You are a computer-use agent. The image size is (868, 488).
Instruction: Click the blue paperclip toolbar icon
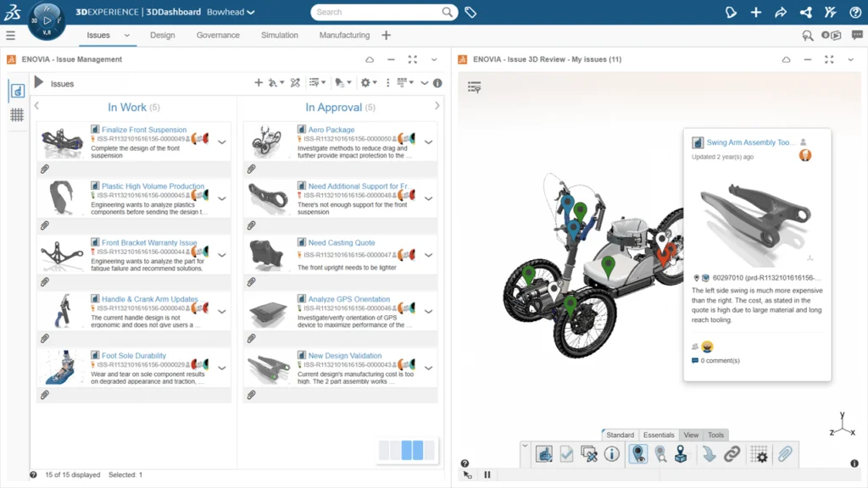pos(785,454)
